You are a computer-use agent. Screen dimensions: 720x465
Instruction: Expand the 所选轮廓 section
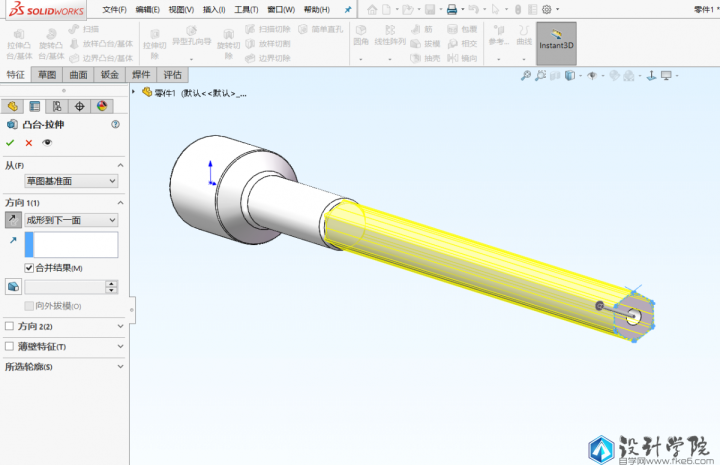click(x=64, y=367)
